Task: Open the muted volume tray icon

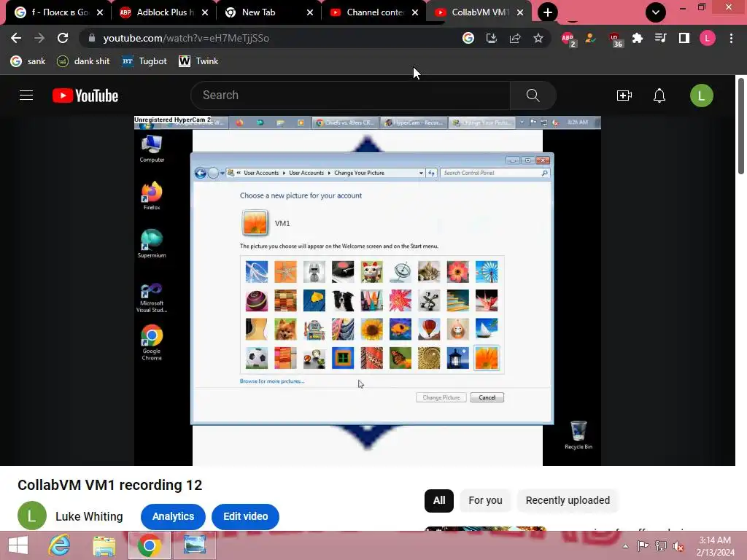Action: (x=678, y=546)
